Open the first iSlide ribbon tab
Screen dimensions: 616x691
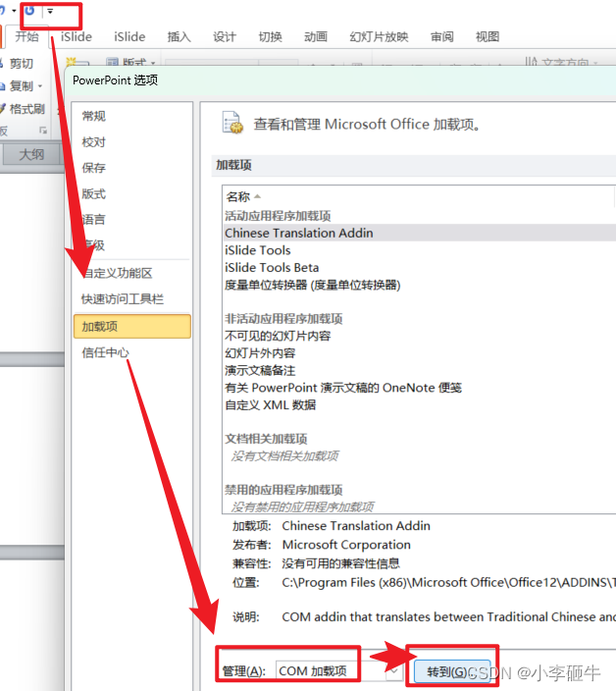tap(77, 36)
